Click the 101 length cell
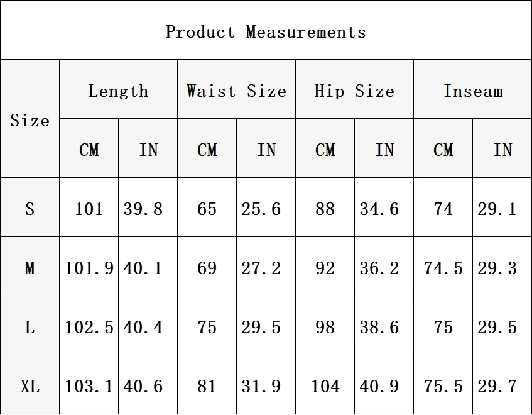Viewport: 532px width, 415px height. tap(89, 209)
